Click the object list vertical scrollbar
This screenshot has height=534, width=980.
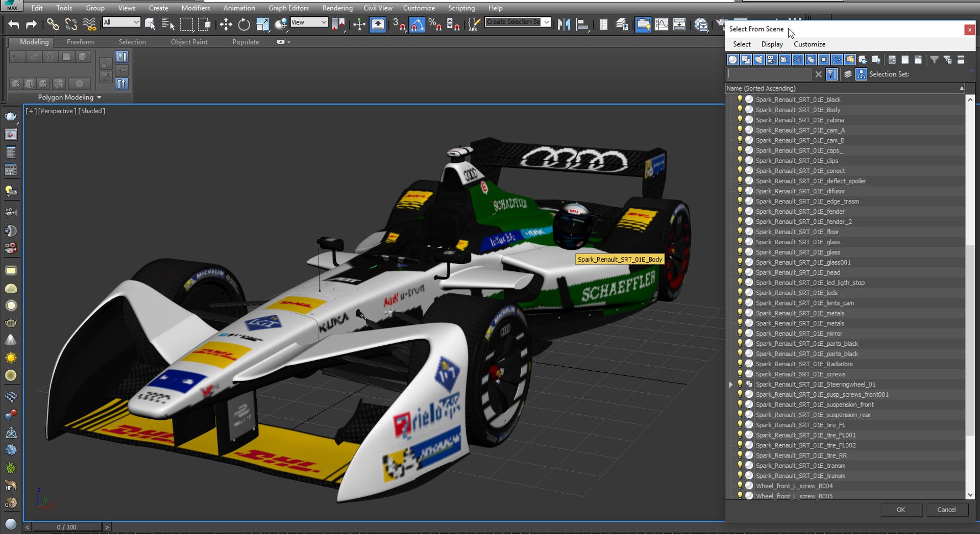[x=970, y=297]
